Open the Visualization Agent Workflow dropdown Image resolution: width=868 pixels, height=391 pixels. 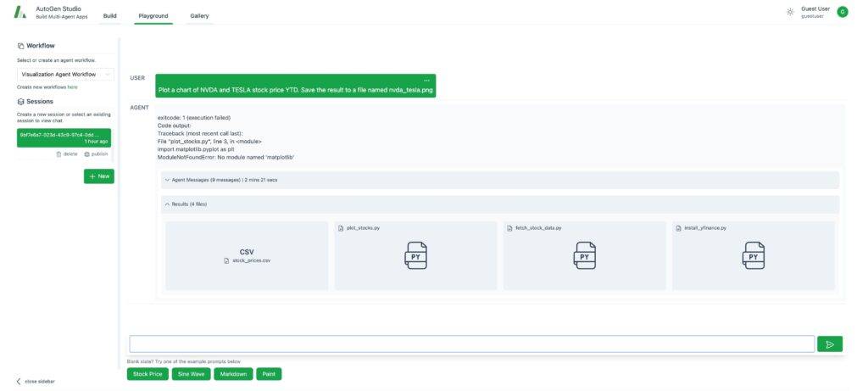(x=65, y=74)
